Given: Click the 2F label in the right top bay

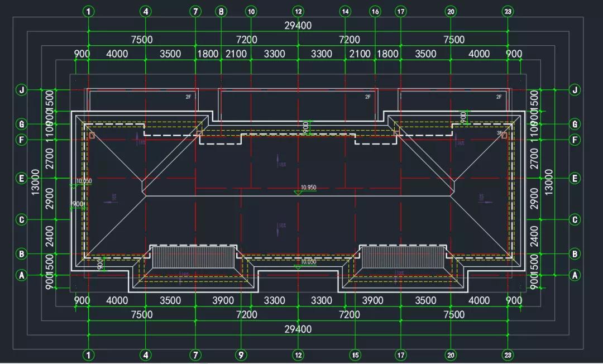Looking at the screenshot, I should pos(499,97).
